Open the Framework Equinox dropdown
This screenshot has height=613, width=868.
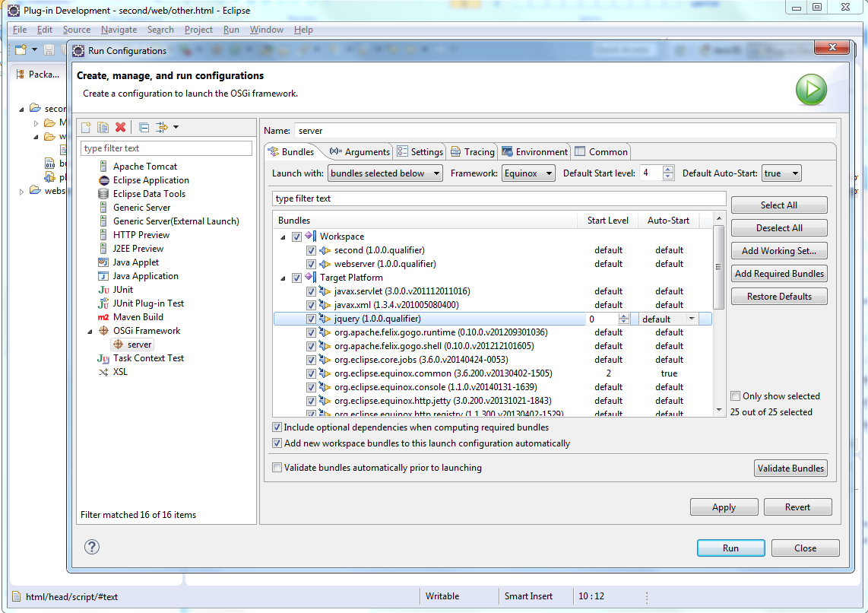528,173
